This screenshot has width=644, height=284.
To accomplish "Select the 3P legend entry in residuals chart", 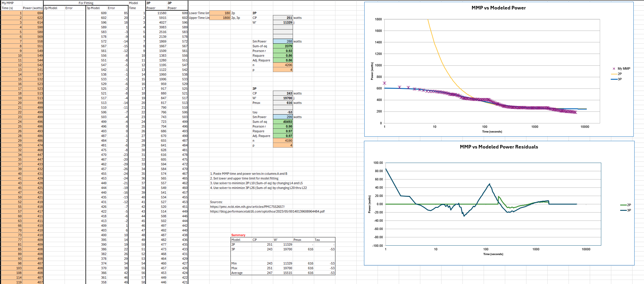I will 626,210.
